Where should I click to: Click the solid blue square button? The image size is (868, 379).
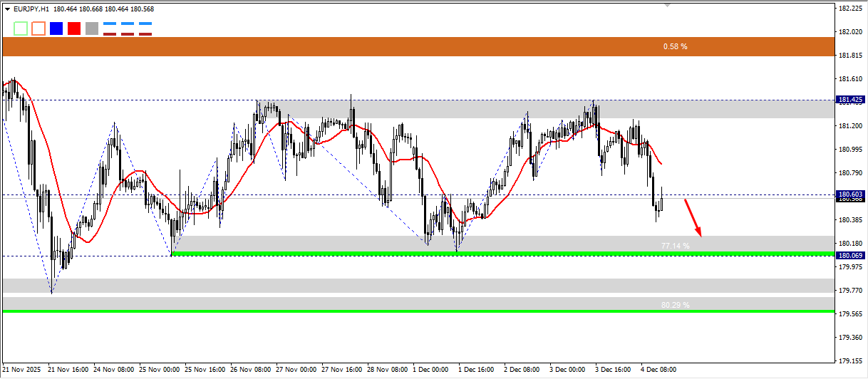tap(56, 28)
